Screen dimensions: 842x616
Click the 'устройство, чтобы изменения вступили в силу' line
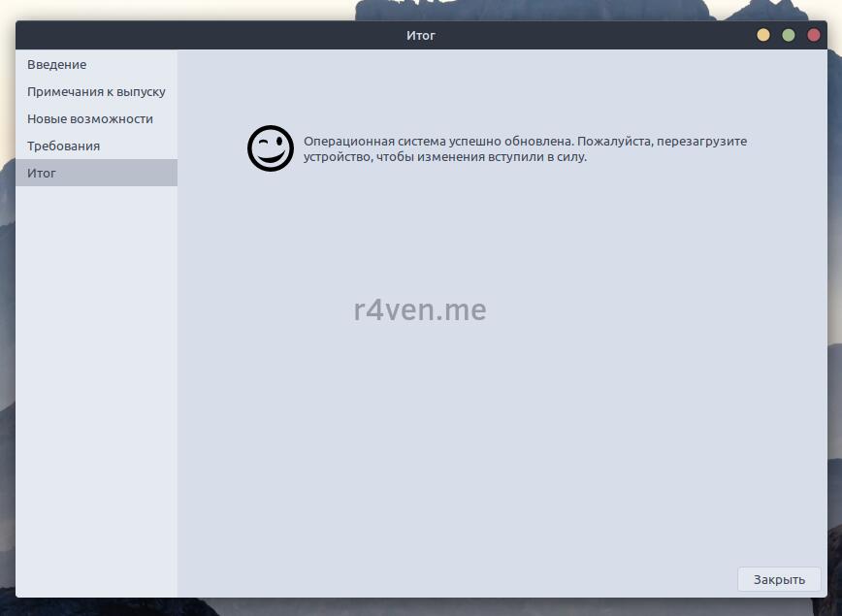(445, 157)
